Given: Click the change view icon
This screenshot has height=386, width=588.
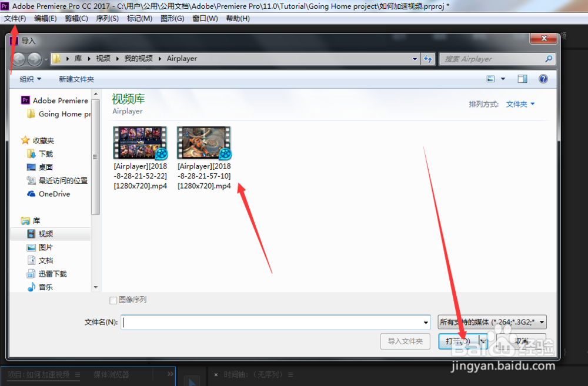Looking at the screenshot, I should 490,79.
